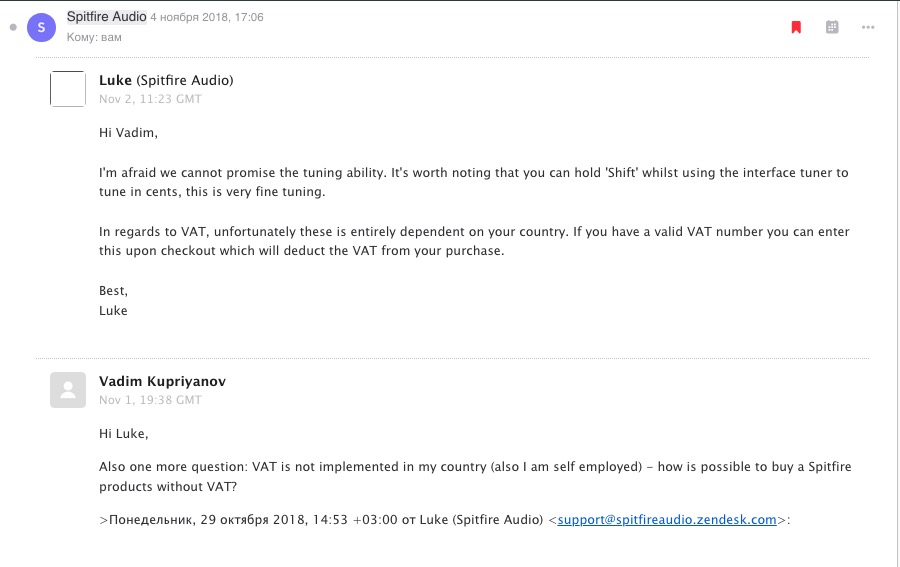
Task: Click Vadim Kupriyanov's gray avatar icon
Action: click(68, 389)
